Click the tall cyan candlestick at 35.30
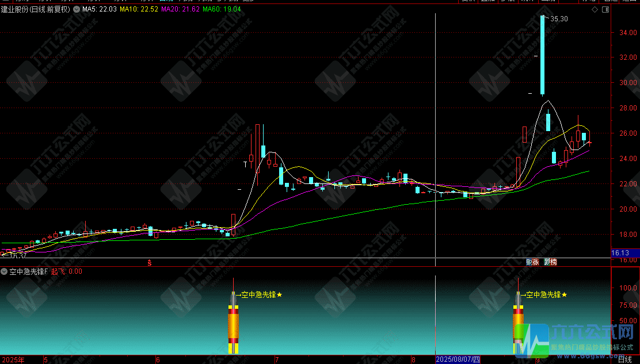This screenshot has height=364, width=640. pos(542,55)
